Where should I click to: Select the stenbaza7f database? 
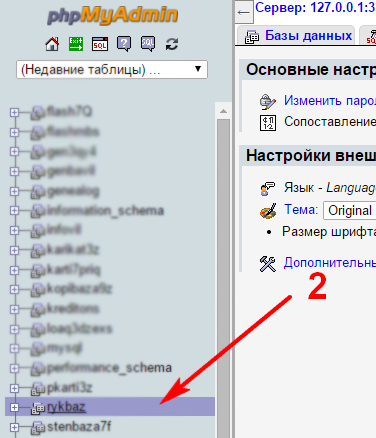(79, 426)
